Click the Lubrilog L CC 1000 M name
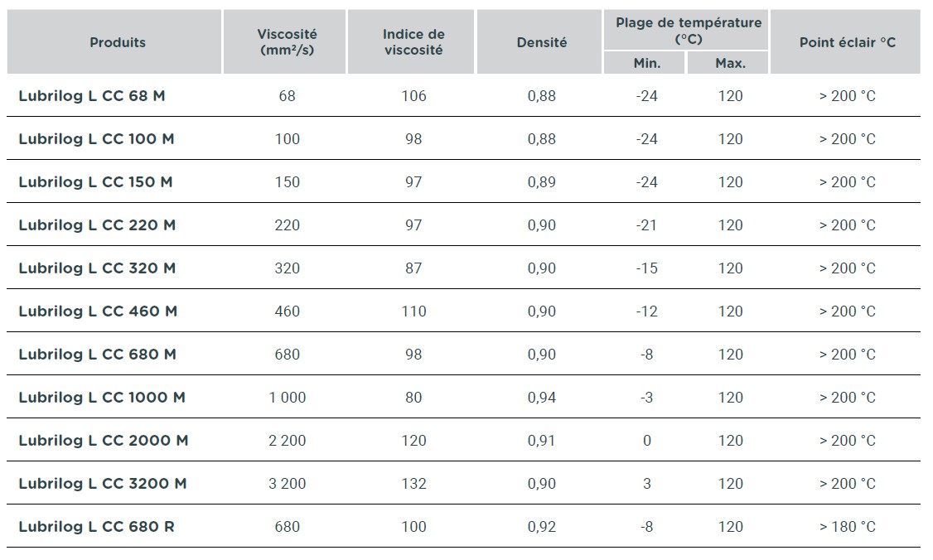This screenshot has height=560, width=933. [x=102, y=398]
